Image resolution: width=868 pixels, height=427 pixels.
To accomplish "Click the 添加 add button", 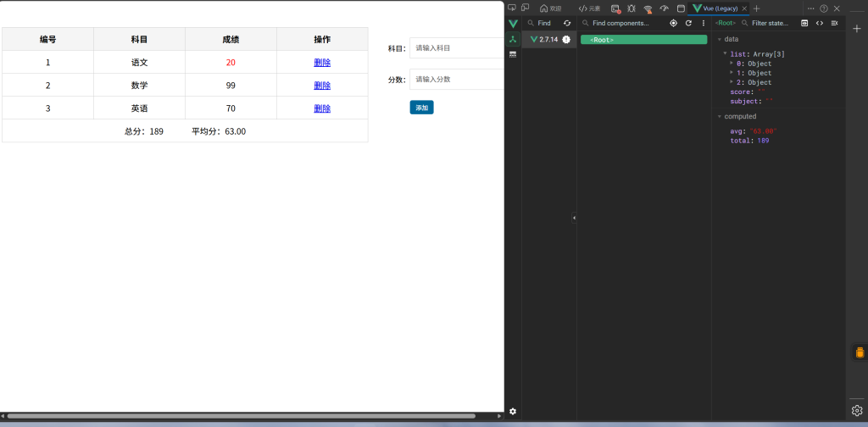I will 422,108.
